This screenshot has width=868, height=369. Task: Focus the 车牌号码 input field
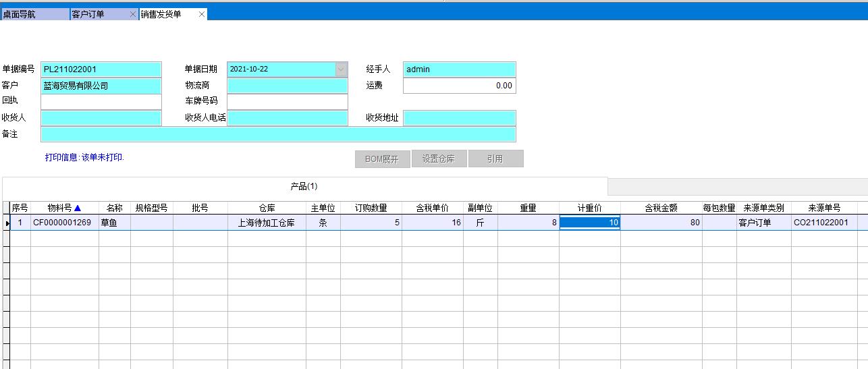287,102
